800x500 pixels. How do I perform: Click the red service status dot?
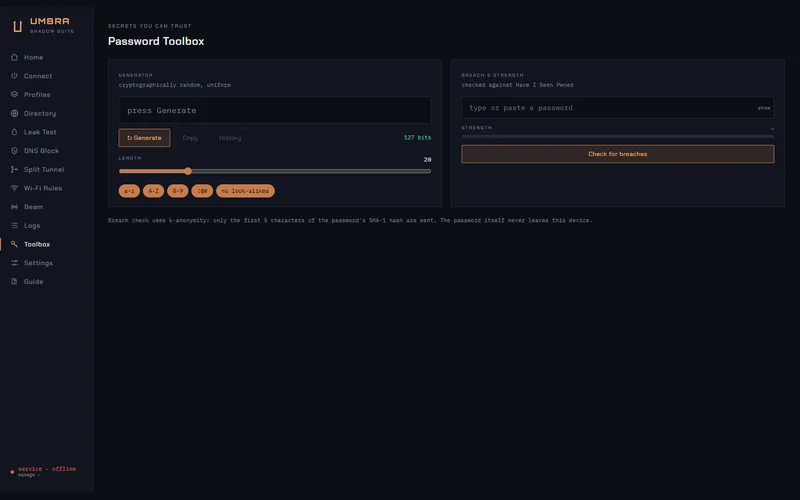click(12, 472)
